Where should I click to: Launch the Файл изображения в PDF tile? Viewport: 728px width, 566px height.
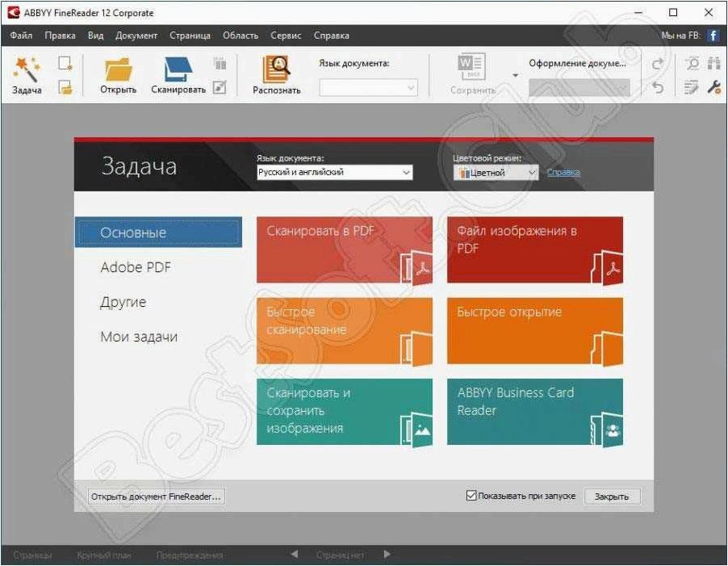click(x=535, y=249)
